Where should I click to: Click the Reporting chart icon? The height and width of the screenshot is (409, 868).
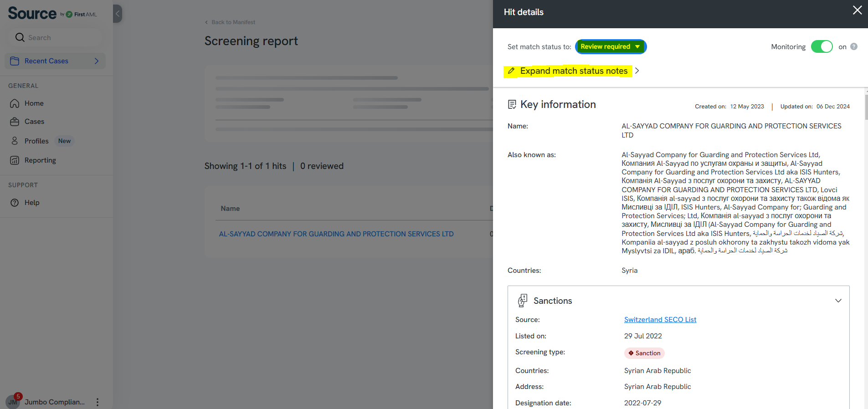pyautogui.click(x=15, y=160)
